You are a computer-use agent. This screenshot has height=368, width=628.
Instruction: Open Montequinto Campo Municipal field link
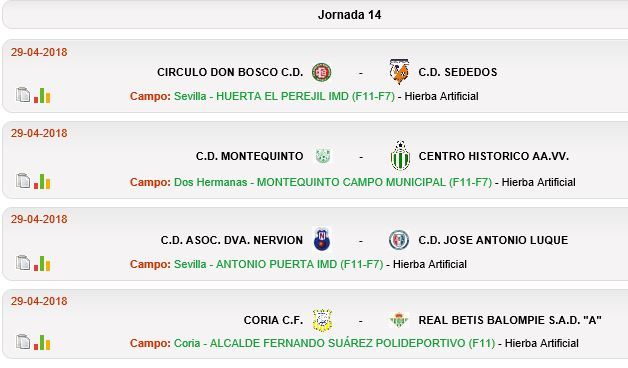coord(333,182)
